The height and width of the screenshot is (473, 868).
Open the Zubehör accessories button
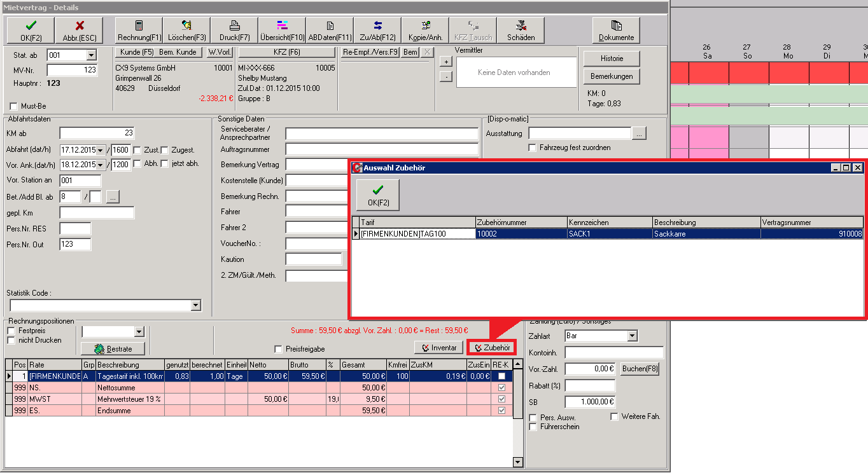(492, 348)
